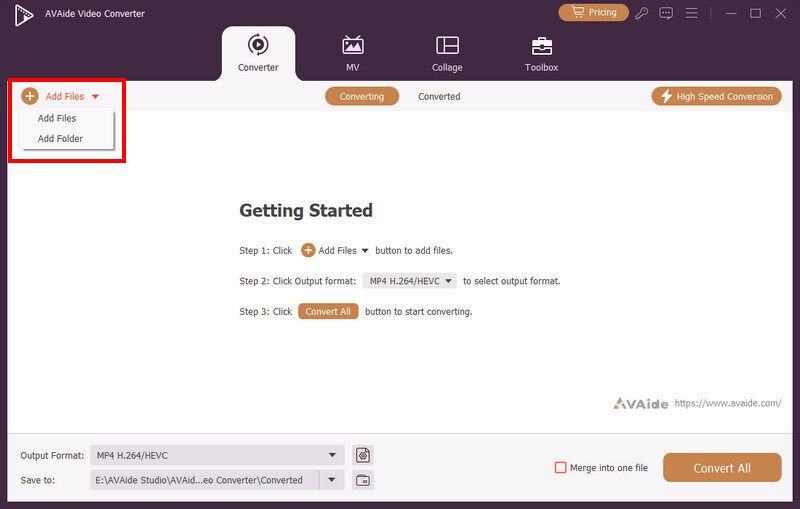This screenshot has height=509, width=800.
Task: Click the orange plus Add Files icon
Action: tap(30, 96)
